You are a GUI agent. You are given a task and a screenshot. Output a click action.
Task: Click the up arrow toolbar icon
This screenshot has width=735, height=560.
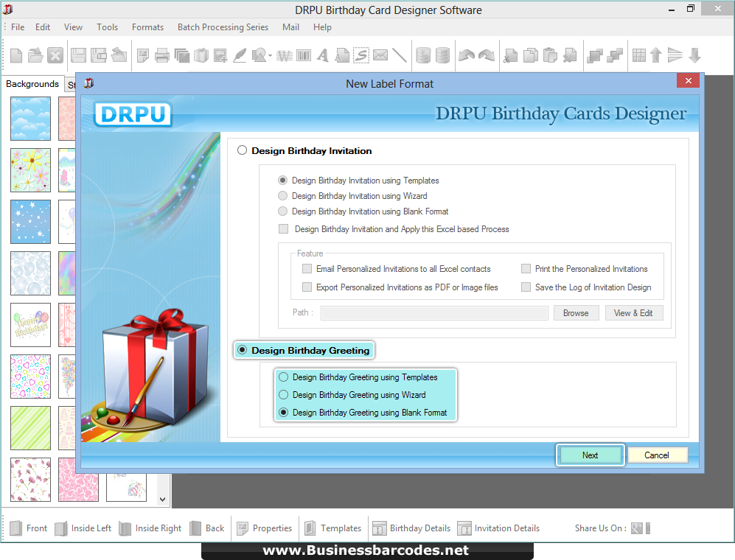coord(656,55)
